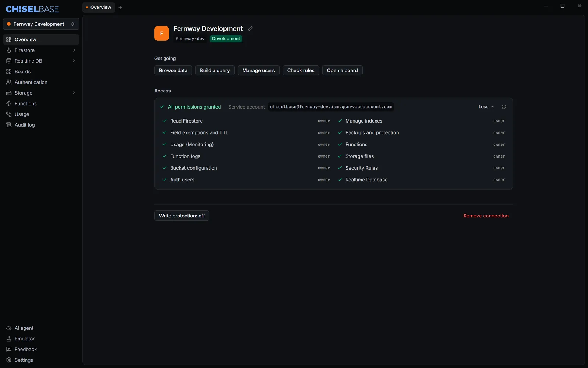Click the Read Firestore permission row
The height and width of the screenshot is (368, 588).
coord(246,121)
